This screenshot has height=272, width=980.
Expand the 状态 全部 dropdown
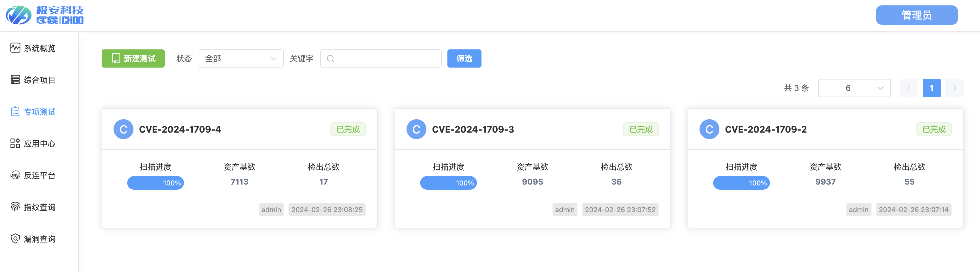coord(241,58)
